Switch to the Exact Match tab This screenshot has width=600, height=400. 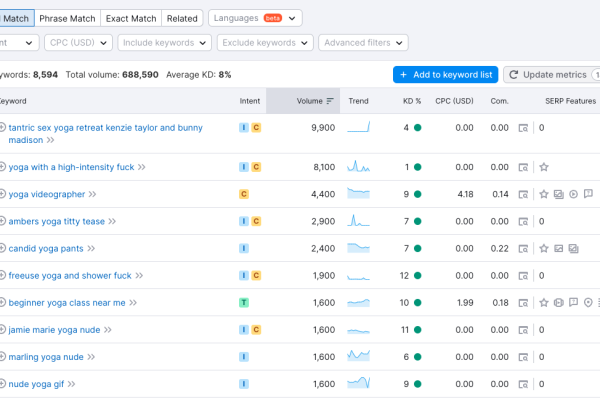point(131,18)
